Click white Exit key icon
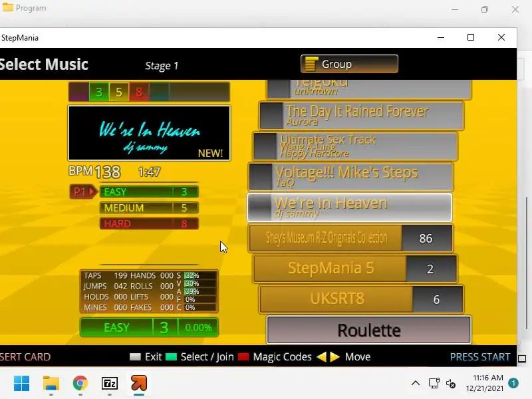 [135, 356]
